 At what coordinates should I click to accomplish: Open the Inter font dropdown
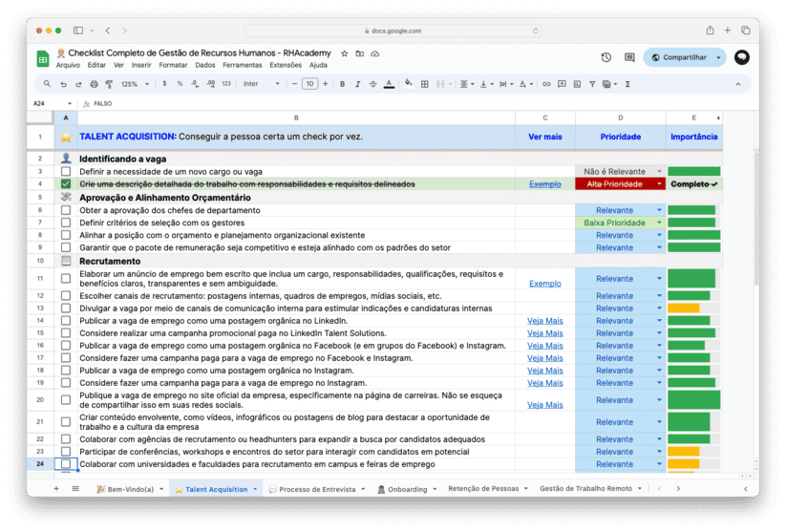tap(261, 84)
